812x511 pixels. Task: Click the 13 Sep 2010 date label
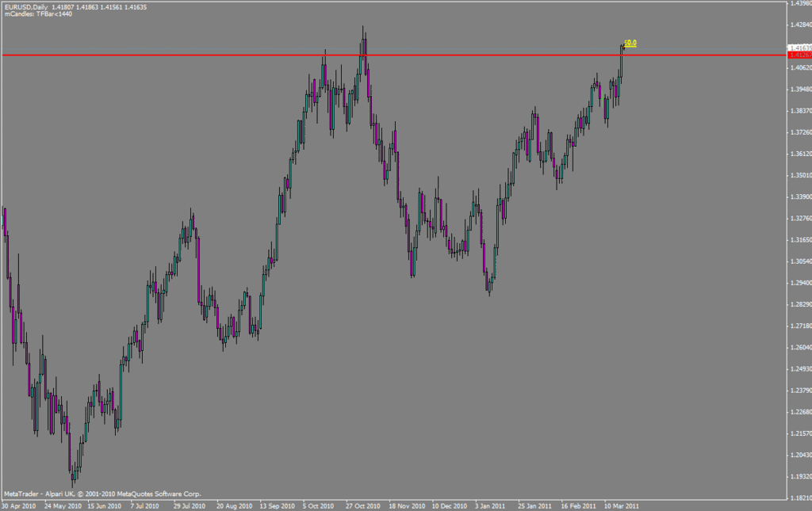(x=277, y=505)
